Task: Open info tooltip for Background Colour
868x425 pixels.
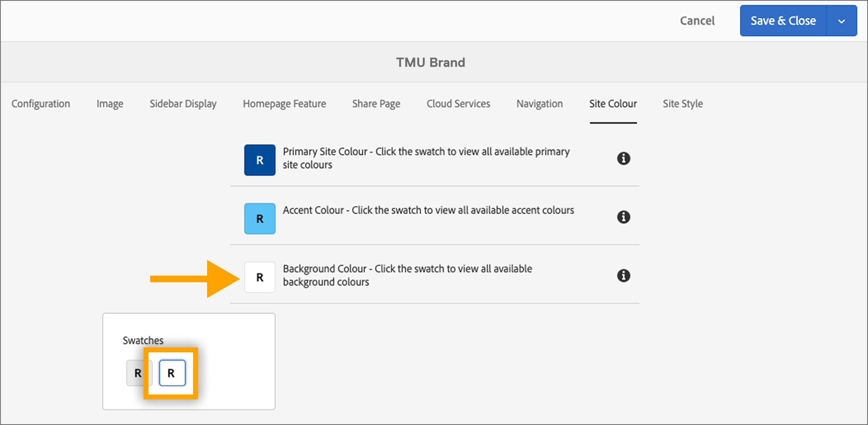Action: [x=624, y=276]
